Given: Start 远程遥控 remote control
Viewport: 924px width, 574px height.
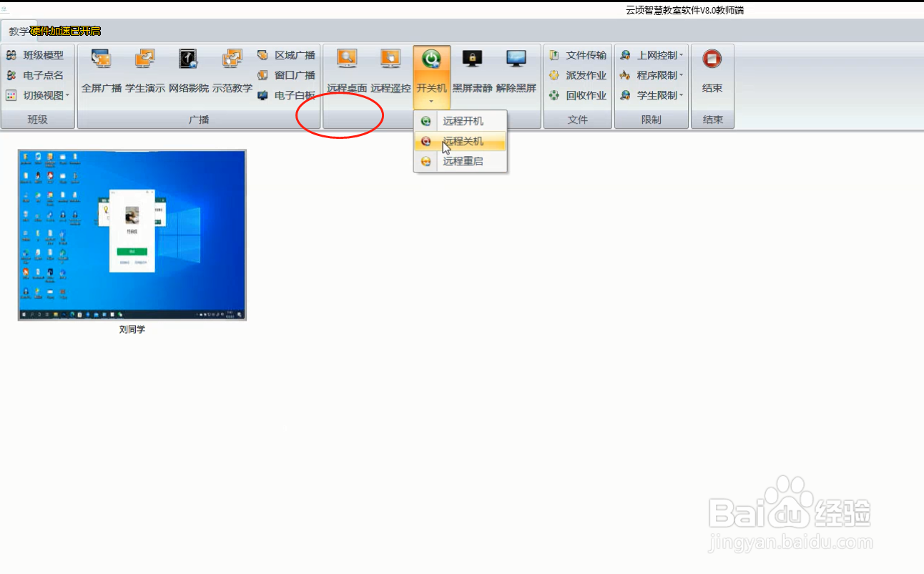Looking at the screenshot, I should 390,72.
